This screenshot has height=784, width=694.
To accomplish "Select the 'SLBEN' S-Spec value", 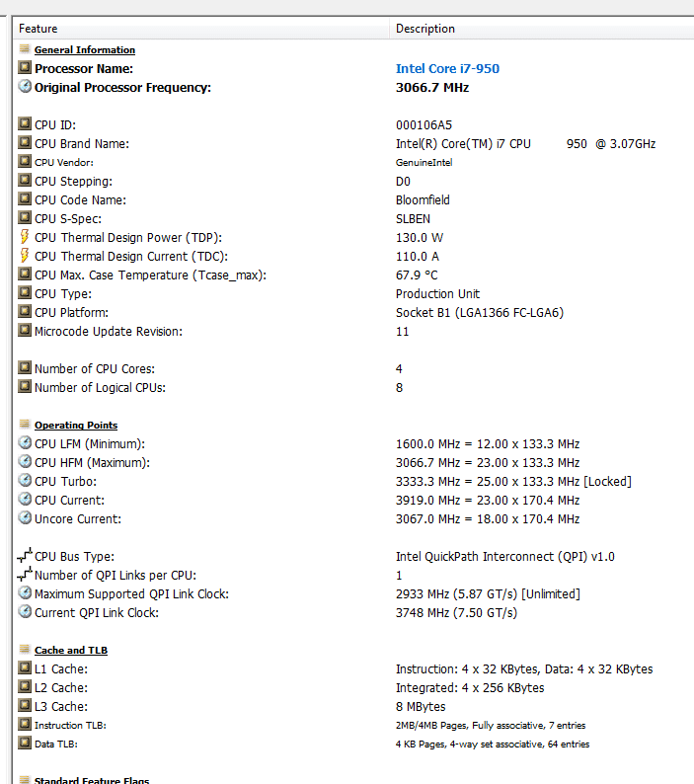I will click(x=413, y=219).
